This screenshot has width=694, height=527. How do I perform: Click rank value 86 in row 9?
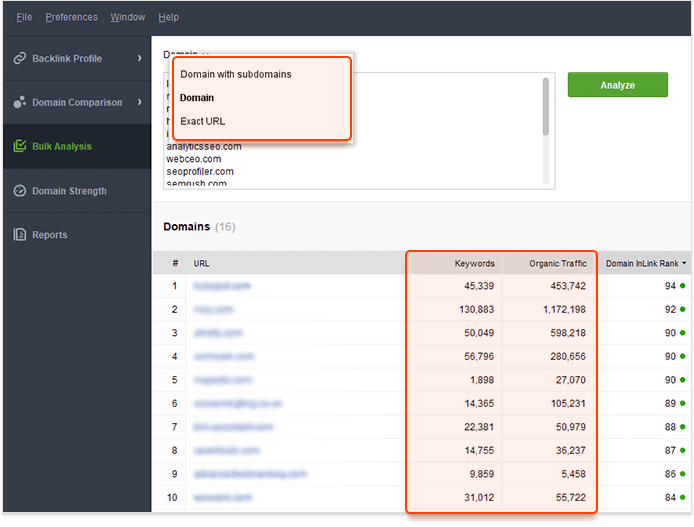tap(670, 474)
